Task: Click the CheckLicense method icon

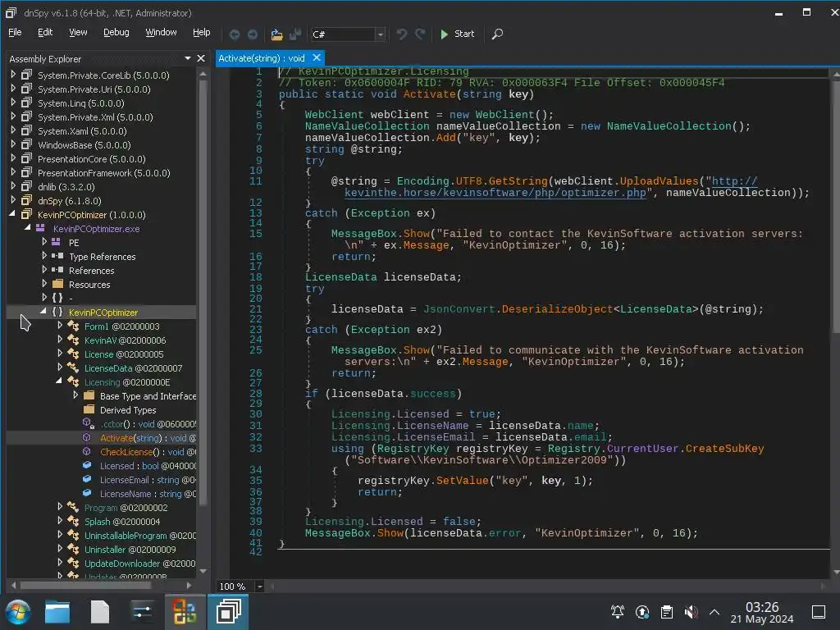Action: coord(87,452)
